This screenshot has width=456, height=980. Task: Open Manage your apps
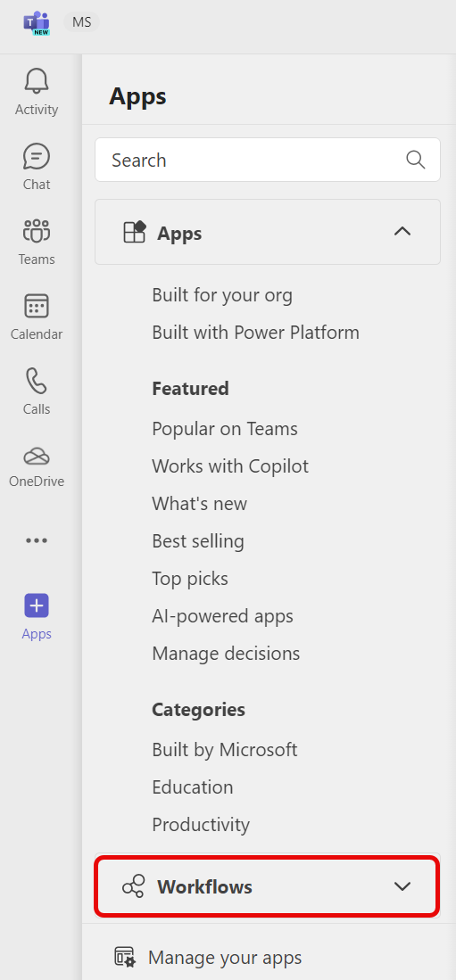pos(225,958)
